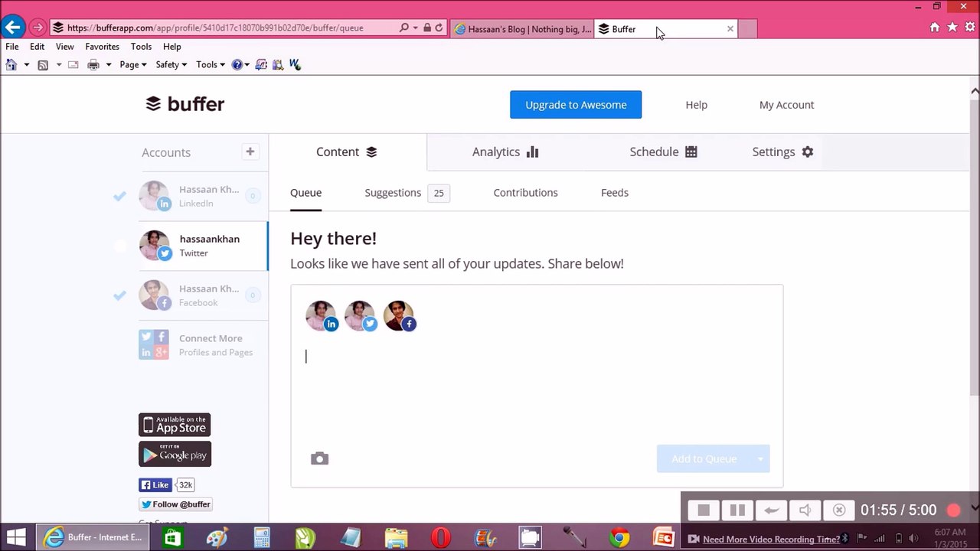Open the Page dropdown menu
This screenshot has width=980, height=551.
tap(132, 65)
